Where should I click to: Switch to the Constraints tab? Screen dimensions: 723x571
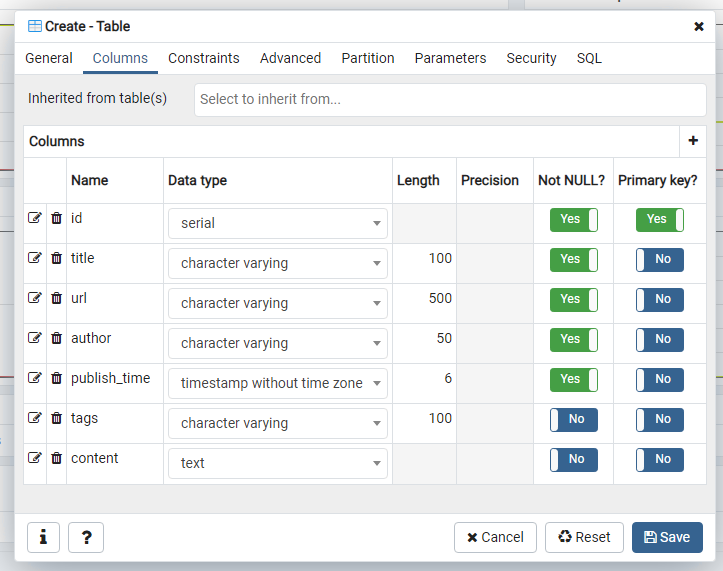[x=204, y=58]
